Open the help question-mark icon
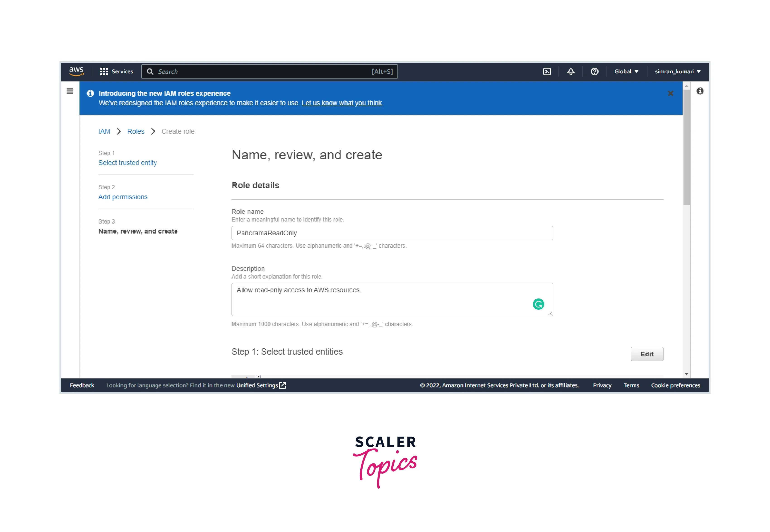 coord(594,71)
